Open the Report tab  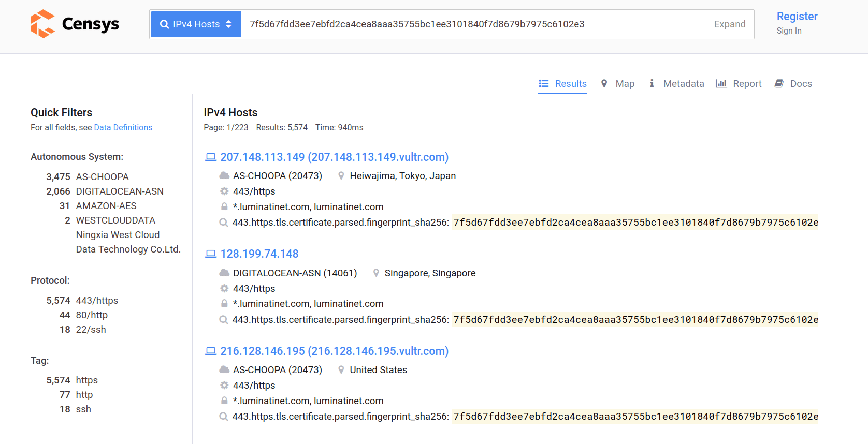tap(739, 84)
